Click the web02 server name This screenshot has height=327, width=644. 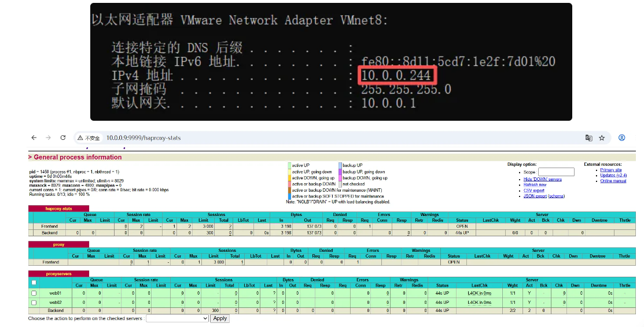(56, 303)
